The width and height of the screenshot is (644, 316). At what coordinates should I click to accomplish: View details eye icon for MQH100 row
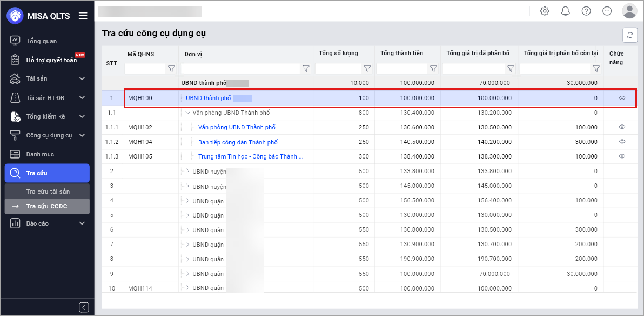(x=622, y=98)
